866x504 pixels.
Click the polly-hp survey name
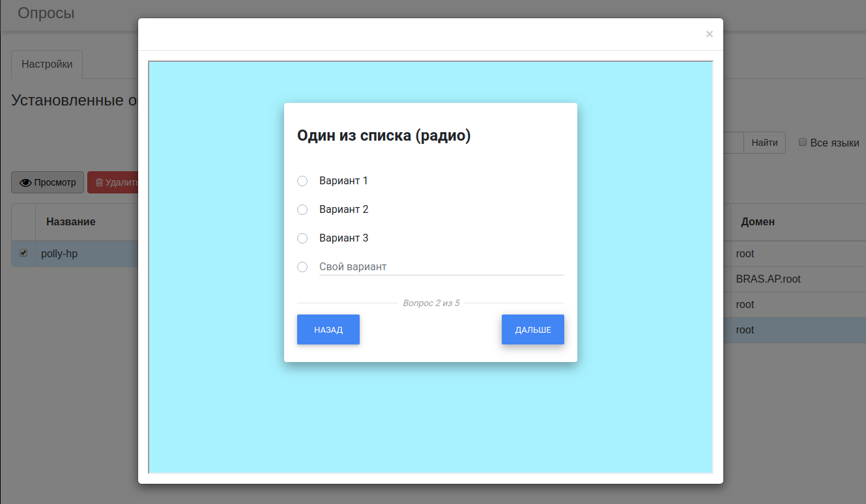(59, 253)
